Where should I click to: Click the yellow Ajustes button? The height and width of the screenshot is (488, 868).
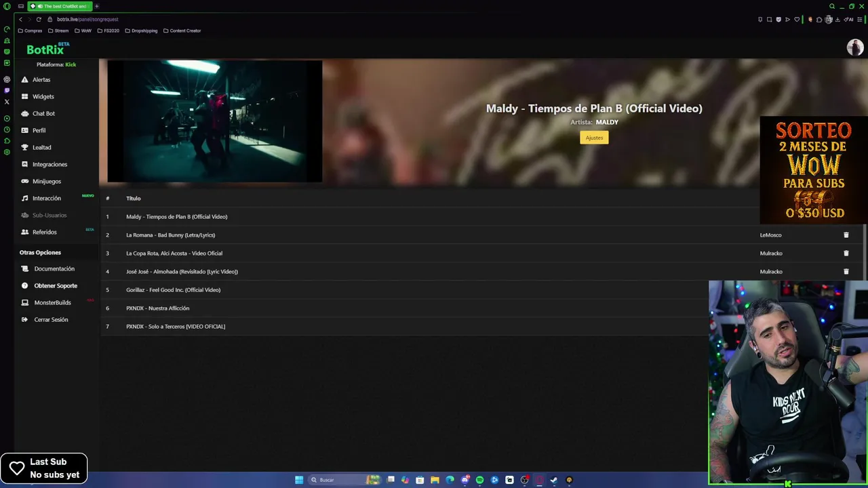tap(594, 138)
